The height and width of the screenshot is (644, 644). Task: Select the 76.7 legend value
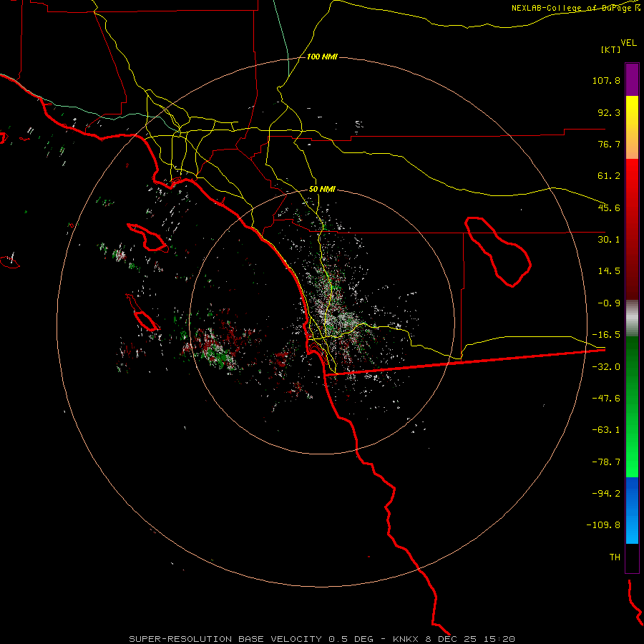click(609, 144)
